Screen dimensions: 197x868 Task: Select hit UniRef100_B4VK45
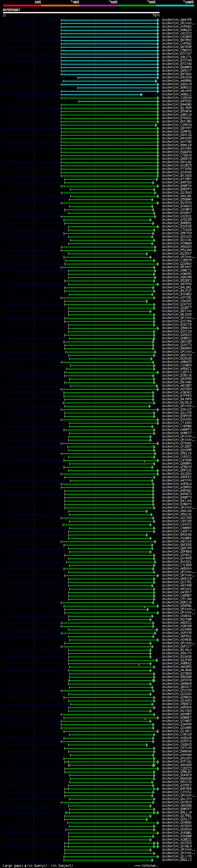click(177, 139)
